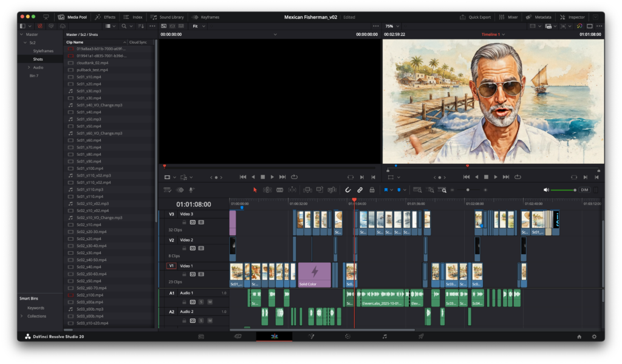Click the Replace Clip edit icon
Screen dimensions: 622x364
pyautogui.click(x=332, y=190)
